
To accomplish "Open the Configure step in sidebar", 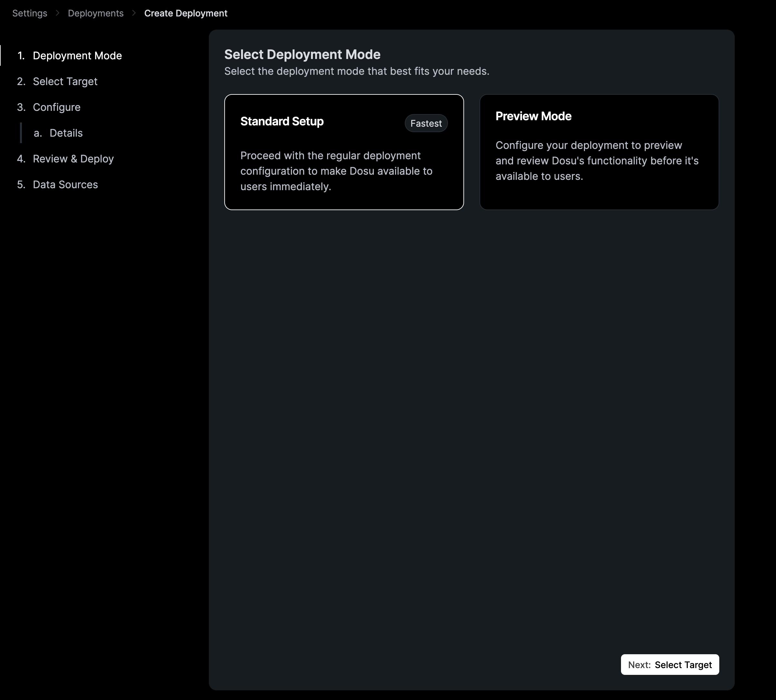I will 56,107.
